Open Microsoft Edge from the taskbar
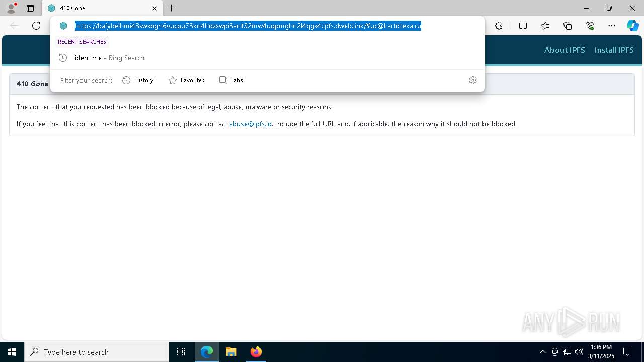644x362 pixels. [x=207, y=352]
